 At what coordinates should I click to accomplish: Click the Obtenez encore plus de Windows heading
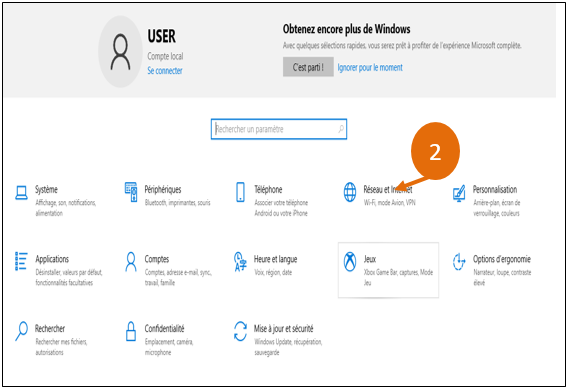click(347, 29)
